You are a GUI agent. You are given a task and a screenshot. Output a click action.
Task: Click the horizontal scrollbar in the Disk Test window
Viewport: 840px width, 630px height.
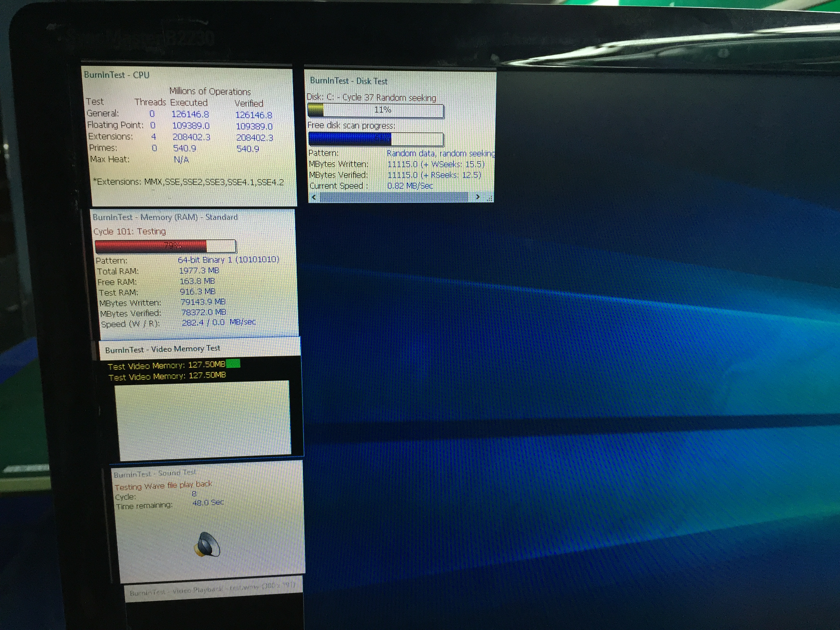(394, 197)
